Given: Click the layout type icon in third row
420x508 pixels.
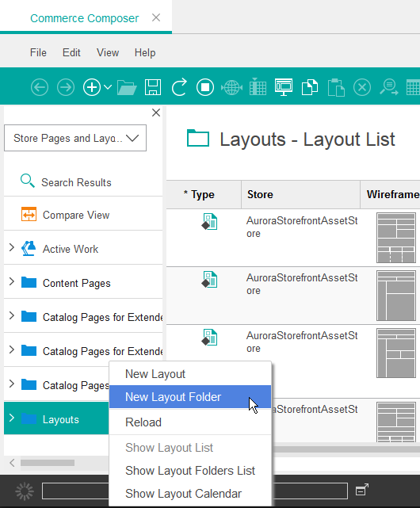Looking at the screenshot, I should [x=209, y=337].
